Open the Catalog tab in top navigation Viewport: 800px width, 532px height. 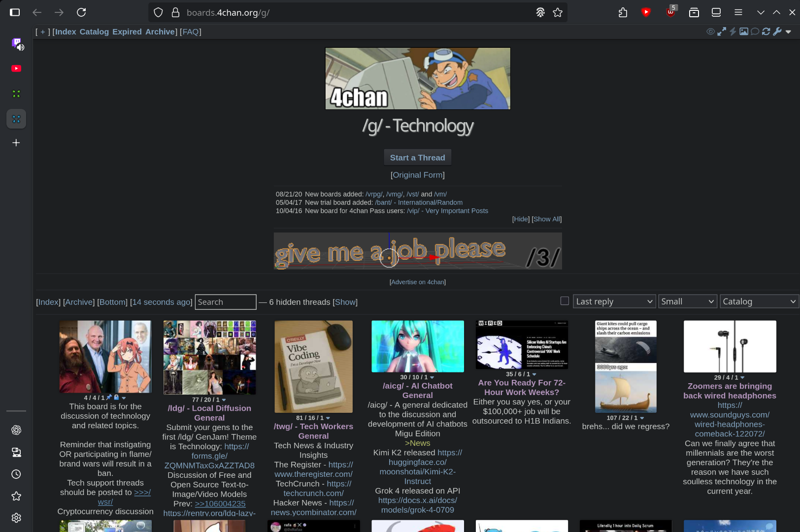94,32
